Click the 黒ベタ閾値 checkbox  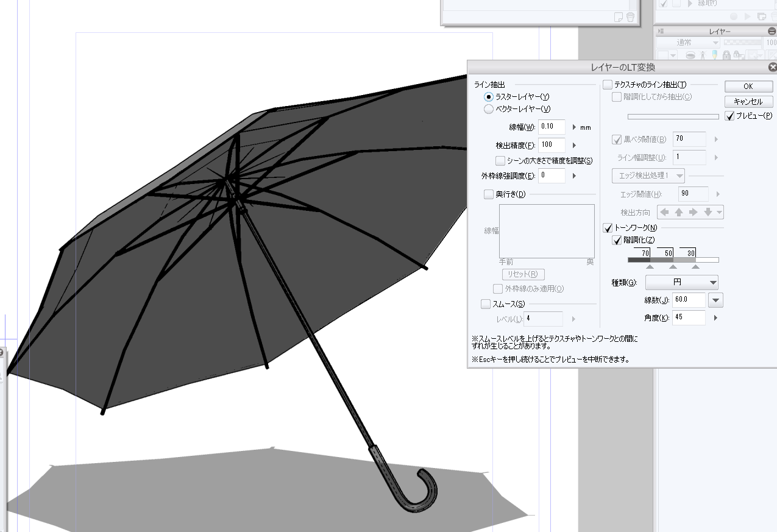click(617, 140)
